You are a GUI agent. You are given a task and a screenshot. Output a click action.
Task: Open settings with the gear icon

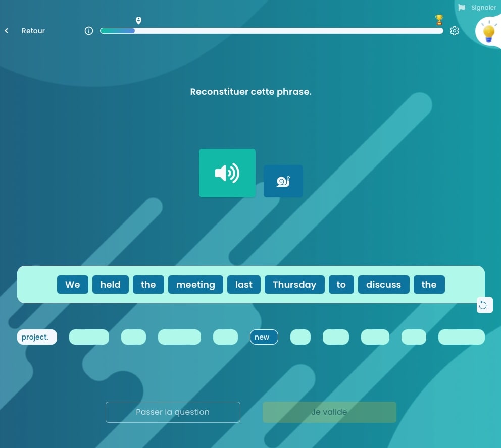[x=455, y=31]
